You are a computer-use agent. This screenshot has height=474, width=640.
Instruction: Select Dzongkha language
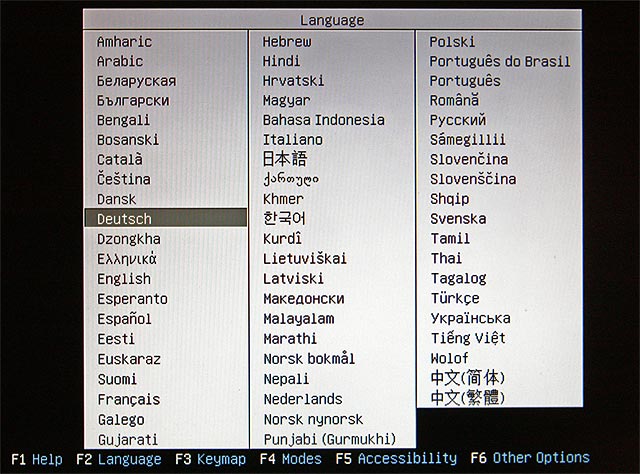(x=129, y=239)
